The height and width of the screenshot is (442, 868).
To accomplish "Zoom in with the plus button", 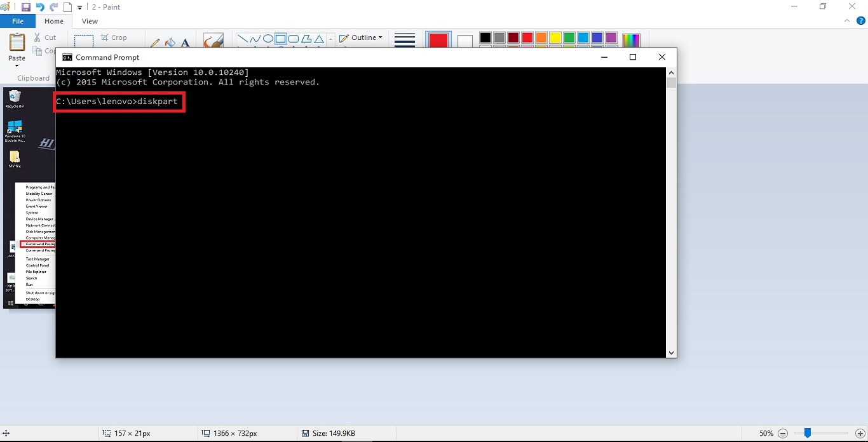I will coord(860,433).
